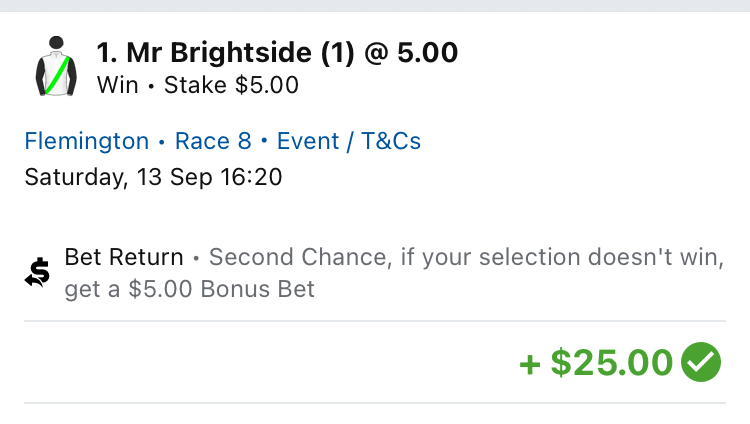Click the Bet Return dollar arrow icon
750x424 pixels.
tap(38, 273)
